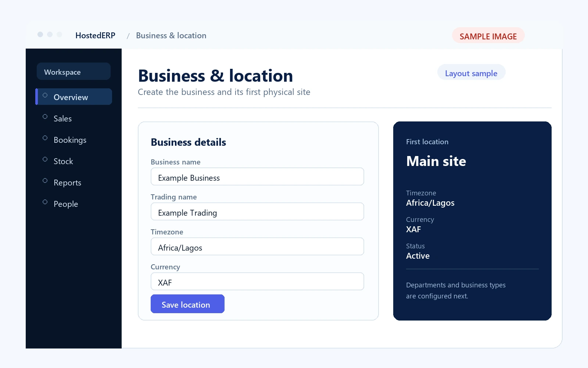Click the Layout sample pill
Image resolution: width=588 pixels, height=368 pixels.
click(471, 72)
